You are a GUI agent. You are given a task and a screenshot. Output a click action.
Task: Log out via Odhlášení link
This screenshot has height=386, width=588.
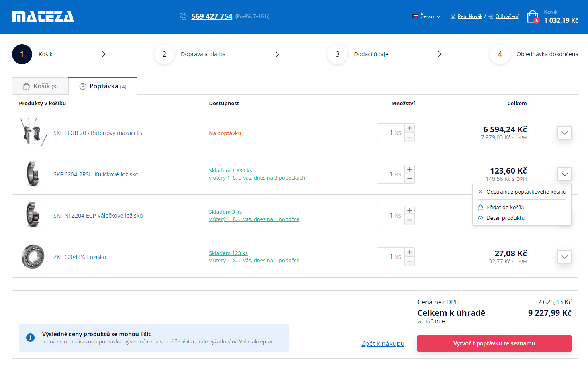507,16
